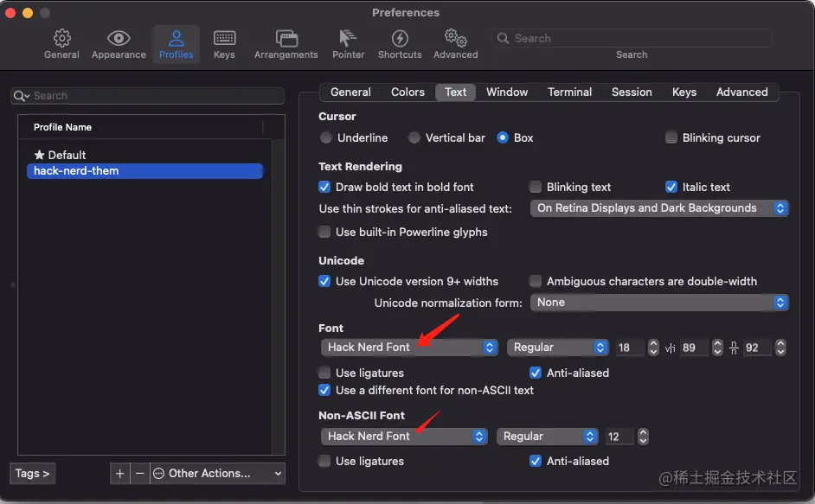
Task: Enable Use built-in Powerline glyphs
Action: pos(324,232)
